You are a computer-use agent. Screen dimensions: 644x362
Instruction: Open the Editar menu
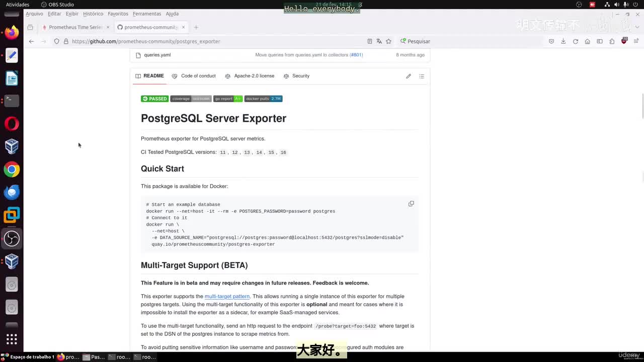point(54,14)
